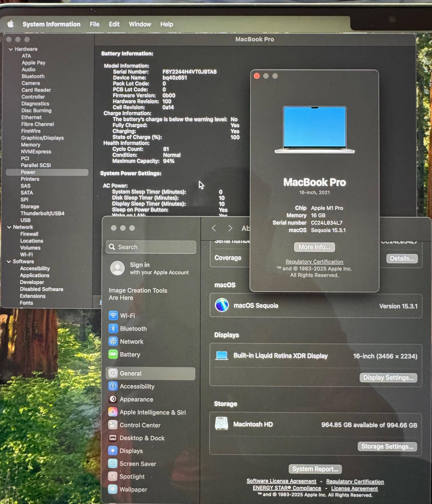Open the Window menu in menu bar
The width and height of the screenshot is (432, 504).
click(140, 24)
